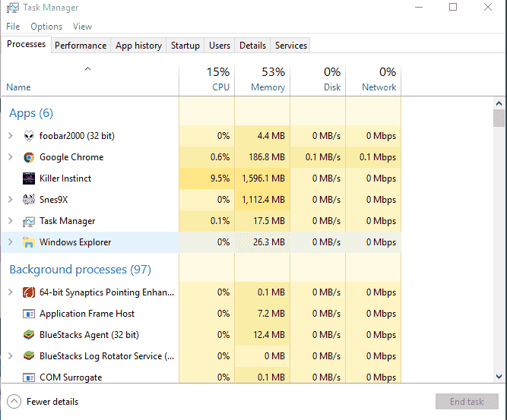Open the Options menu
This screenshot has width=507, height=420.
tap(46, 27)
